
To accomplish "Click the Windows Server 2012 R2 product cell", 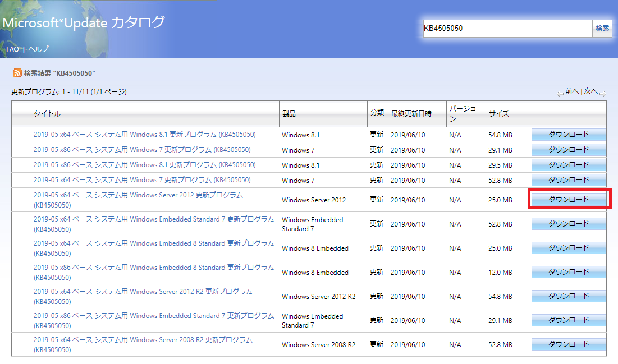I will click(x=318, y=297).
